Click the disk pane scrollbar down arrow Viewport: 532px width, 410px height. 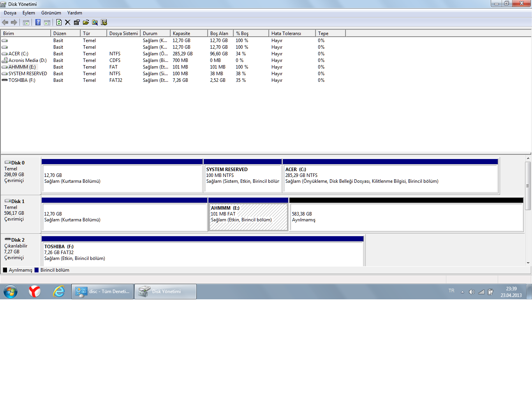coord(528,263)
